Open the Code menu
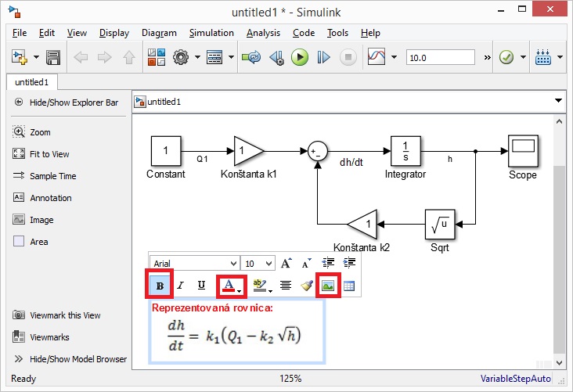 click(304, 33)
